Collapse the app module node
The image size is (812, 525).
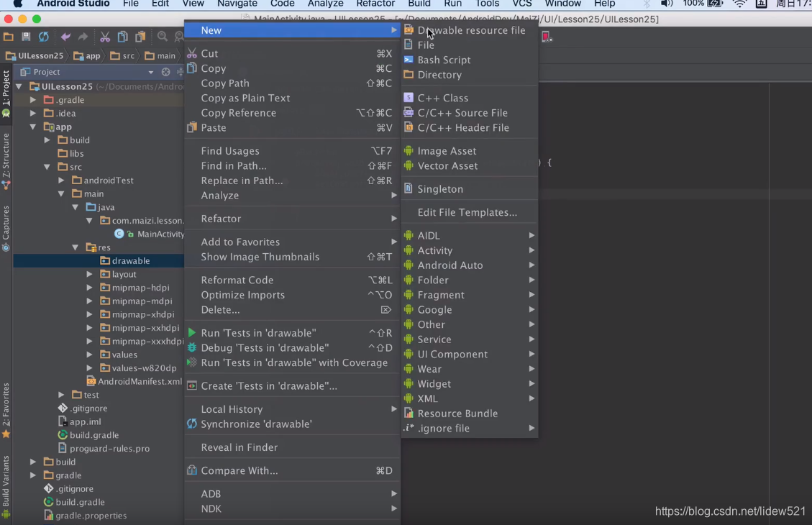(33, 127)
